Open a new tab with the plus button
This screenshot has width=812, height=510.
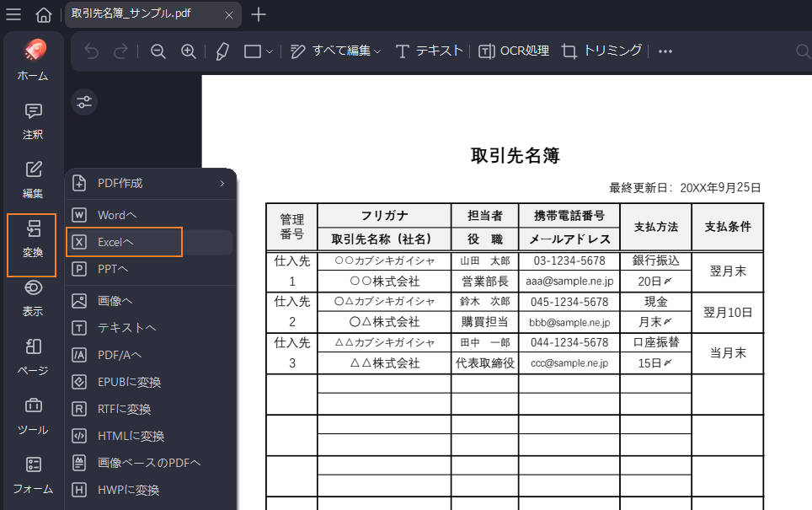pyautogui.click(x=259, y=14)
